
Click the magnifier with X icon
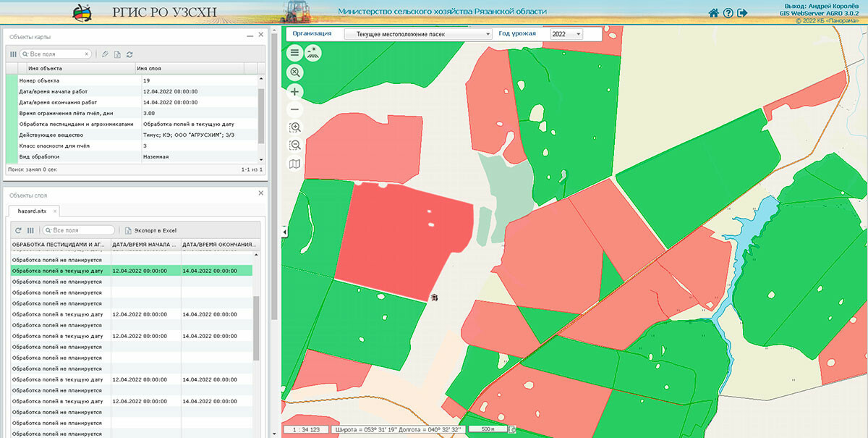[294, 72]
